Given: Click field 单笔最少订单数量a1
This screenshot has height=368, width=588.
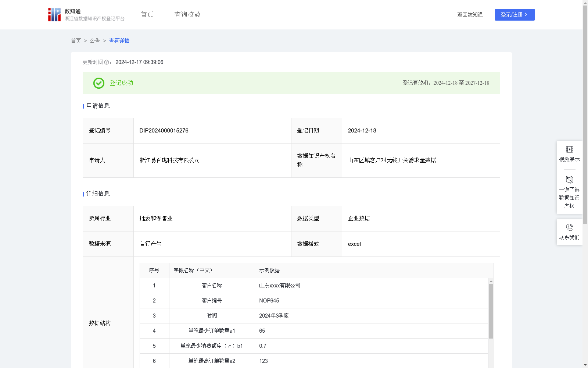Looking at the screenshot, I should click(212, 331).
